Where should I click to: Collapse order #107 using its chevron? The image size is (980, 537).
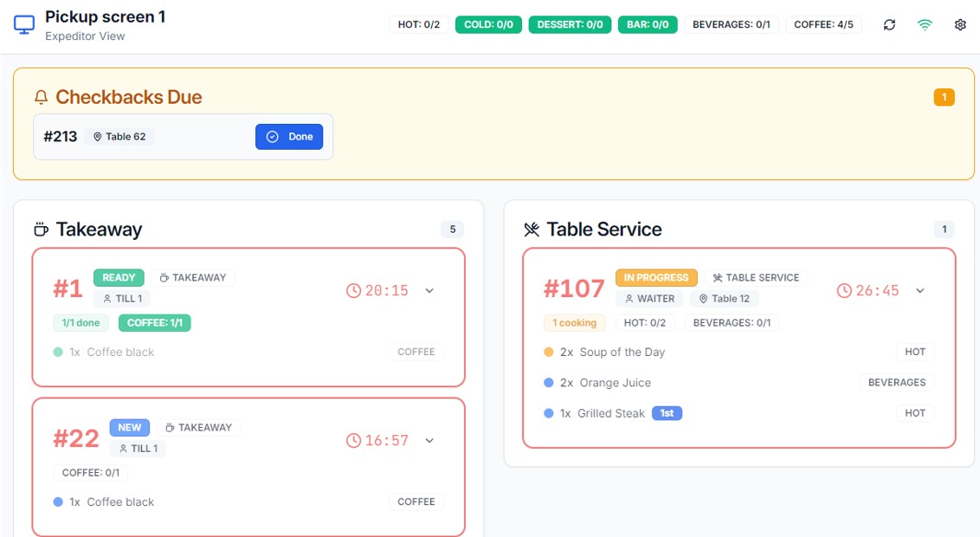pos(920,291)
